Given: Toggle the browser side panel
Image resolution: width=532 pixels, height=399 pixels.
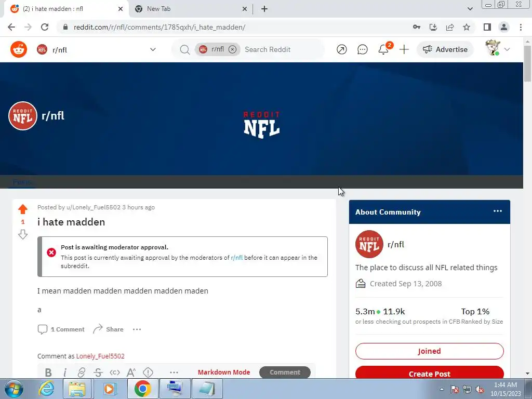Looking at the screenshot, I should point(487,27).
